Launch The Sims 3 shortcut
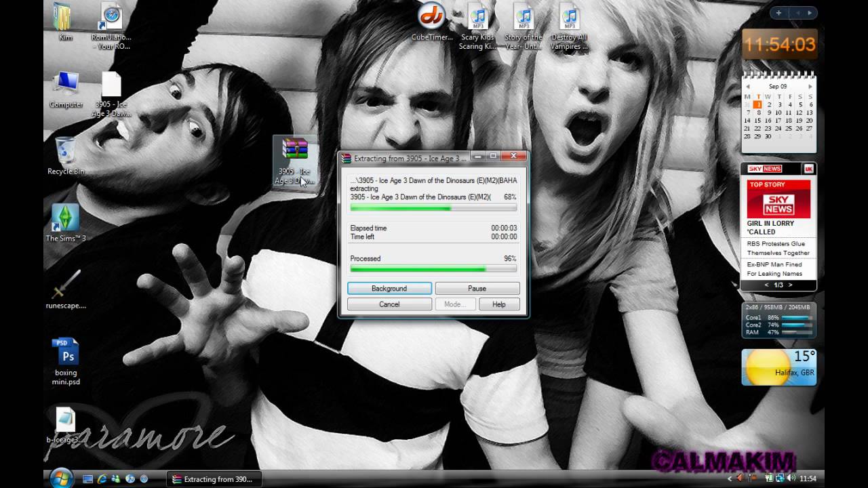The height and width of the screenshot is (488, 868). click(66, 223)
